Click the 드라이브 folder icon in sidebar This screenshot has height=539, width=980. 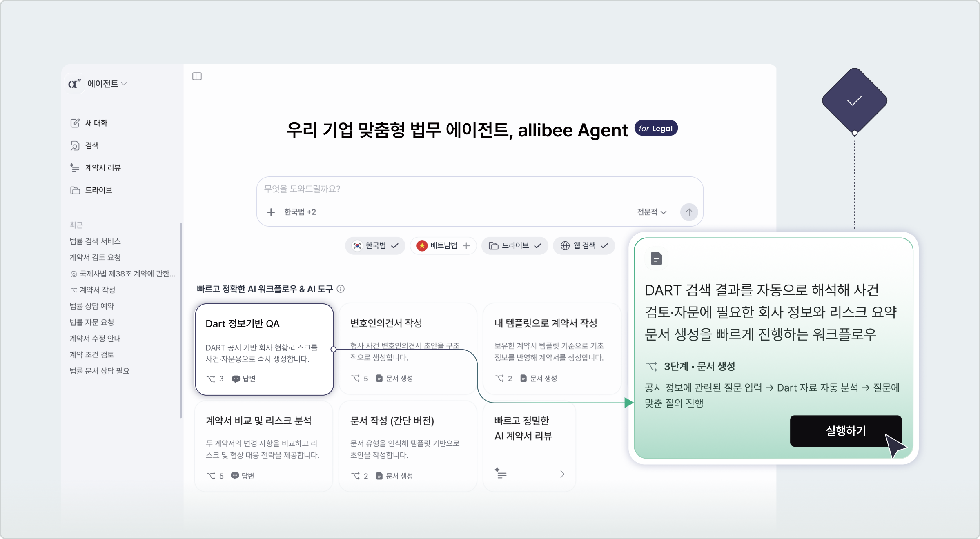point(75,190)
